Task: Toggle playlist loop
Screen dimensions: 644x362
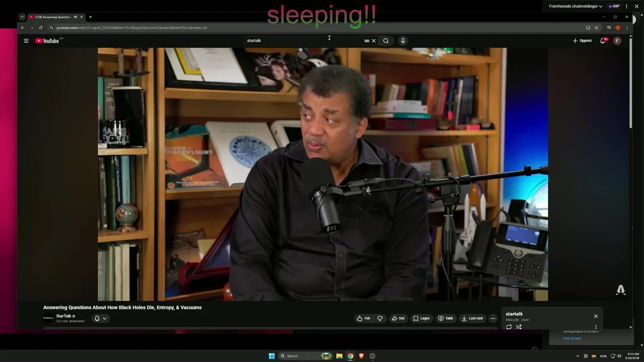Action: click(x=509, y=327)
